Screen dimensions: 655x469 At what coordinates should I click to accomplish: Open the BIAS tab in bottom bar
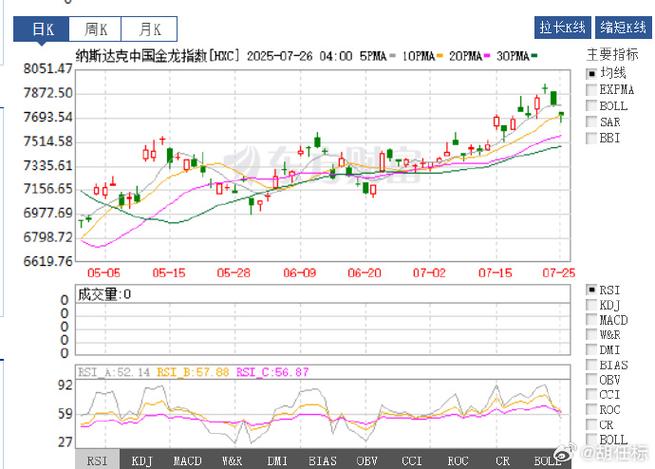click(322, 460)
